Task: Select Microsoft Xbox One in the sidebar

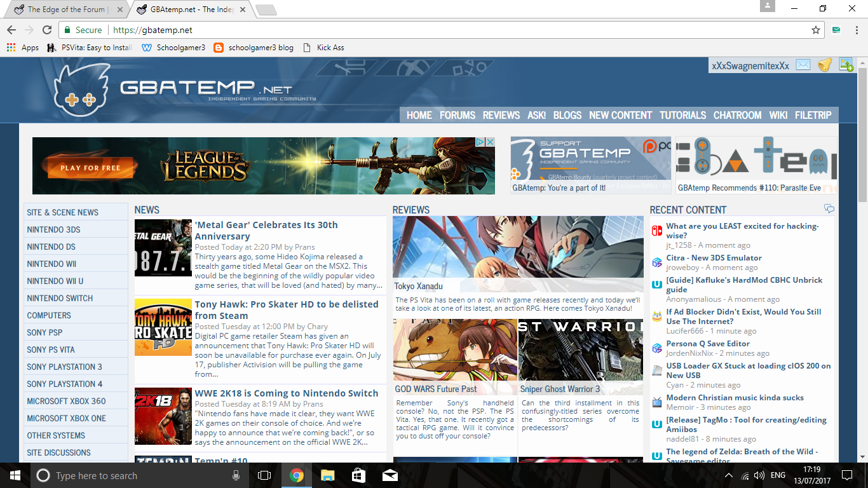Action: click(x=76, y=418)
